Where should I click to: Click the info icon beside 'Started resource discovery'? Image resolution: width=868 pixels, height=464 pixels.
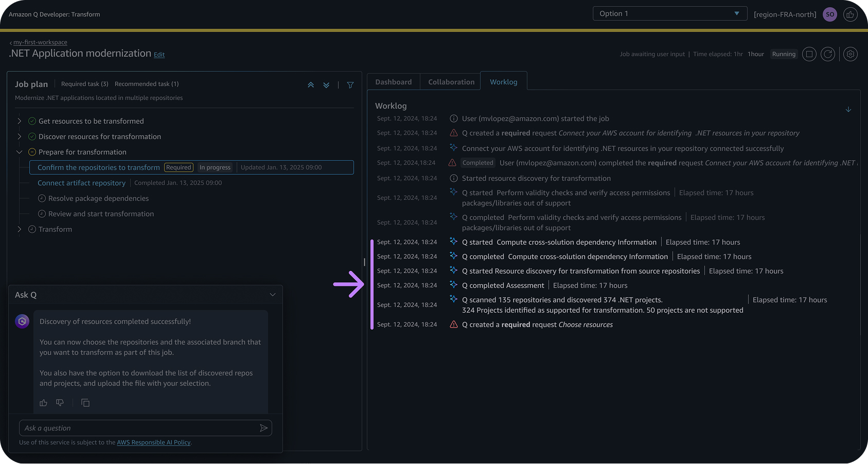click(x=454, y=178)
